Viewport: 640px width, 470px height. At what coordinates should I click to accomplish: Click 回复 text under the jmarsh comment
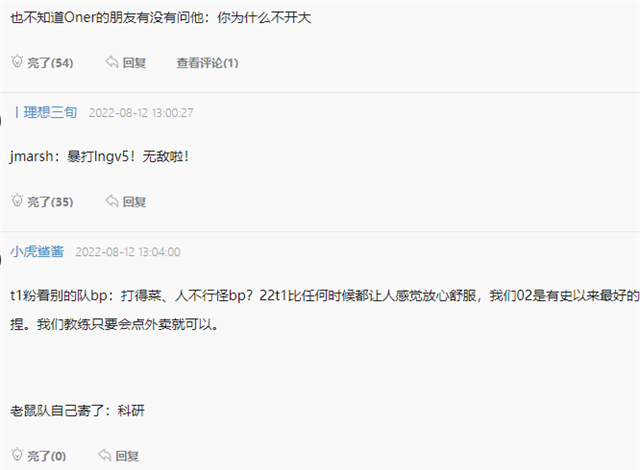coord(134,202)
